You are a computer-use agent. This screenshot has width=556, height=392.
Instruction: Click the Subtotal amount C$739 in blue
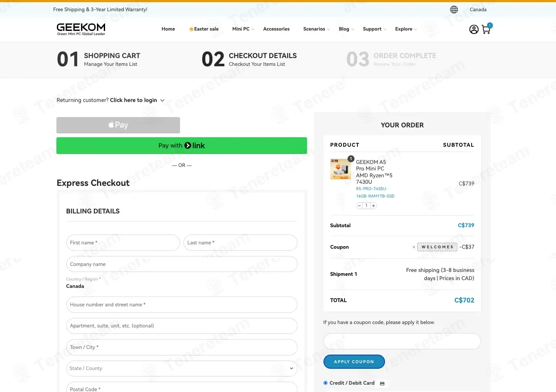pyautogui.click(x=466, y=225)
